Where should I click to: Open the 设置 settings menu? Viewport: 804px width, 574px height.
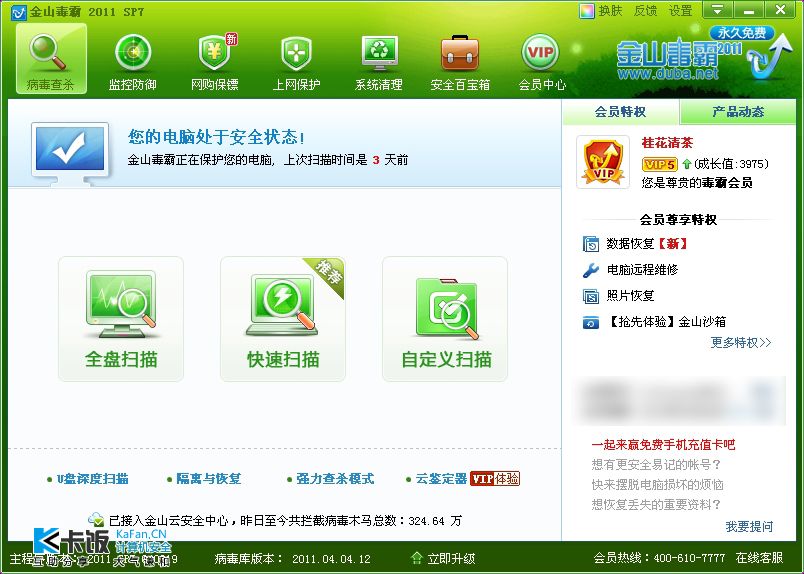681,11
